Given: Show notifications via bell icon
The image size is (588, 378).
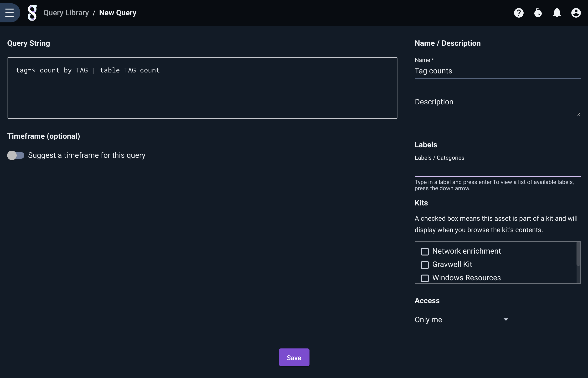Looking at the screenshot, I should (x=557, y=13).
